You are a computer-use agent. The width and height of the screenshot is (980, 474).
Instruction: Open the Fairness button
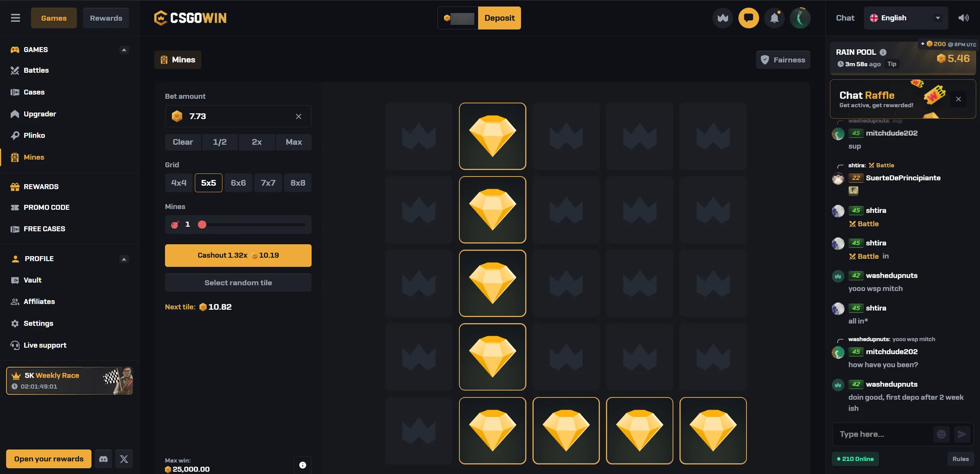pos(783,60)
